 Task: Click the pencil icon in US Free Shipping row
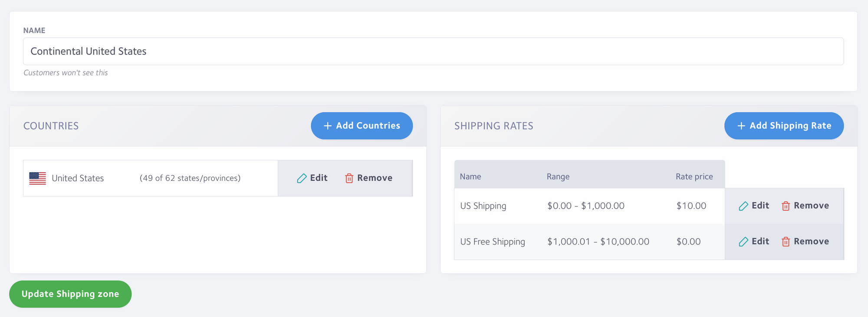coord(743,242)
